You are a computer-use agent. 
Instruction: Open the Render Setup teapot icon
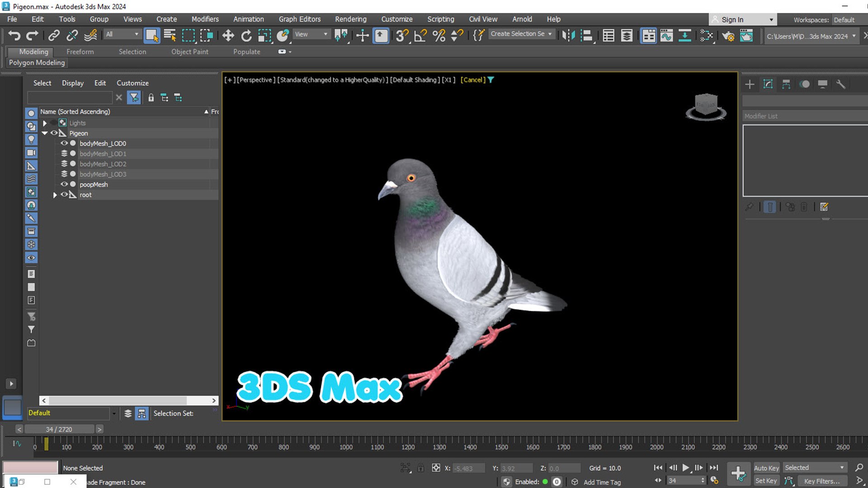728,35
